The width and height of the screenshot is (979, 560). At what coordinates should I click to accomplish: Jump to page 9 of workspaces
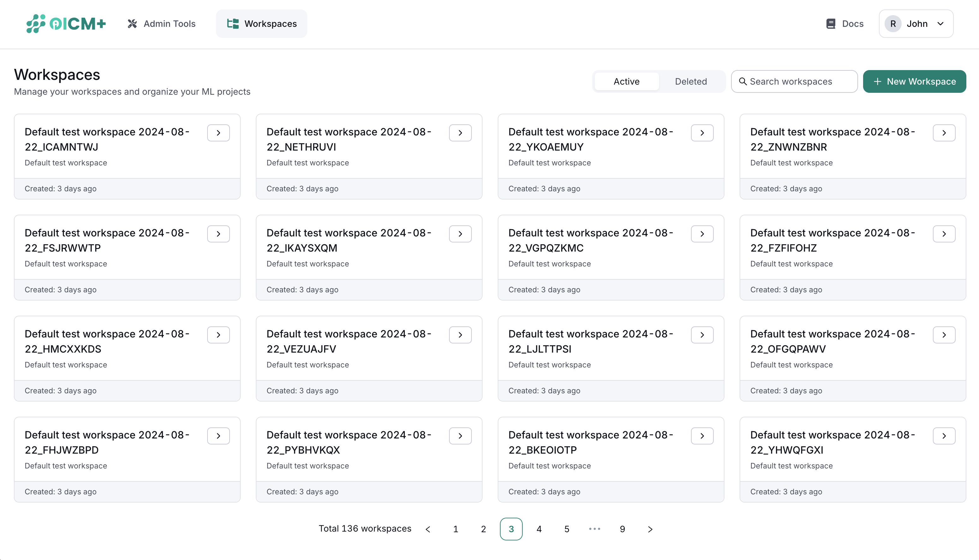pyautogui.click(x=622, y=529)
